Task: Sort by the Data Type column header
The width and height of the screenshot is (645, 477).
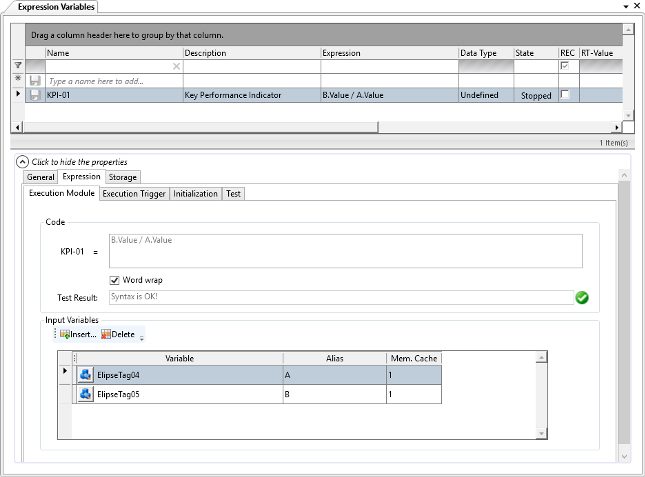Action: [x=486, y=53]
